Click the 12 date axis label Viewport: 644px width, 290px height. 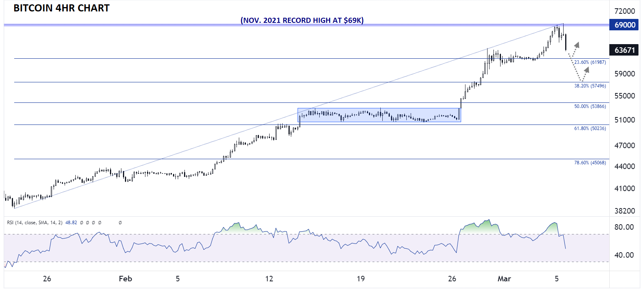coord(269,279)
